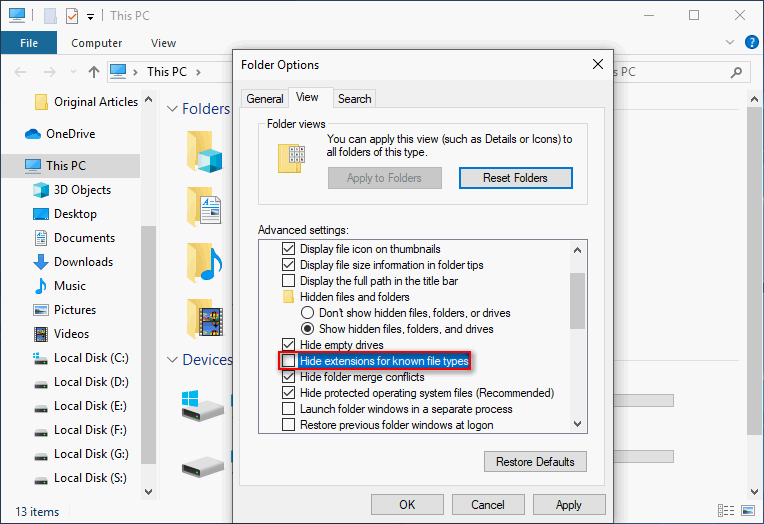The height and width of the screenshot is (524, 764).
Task: Open recent locations dropdown arrow
Action: pos(74,72)
